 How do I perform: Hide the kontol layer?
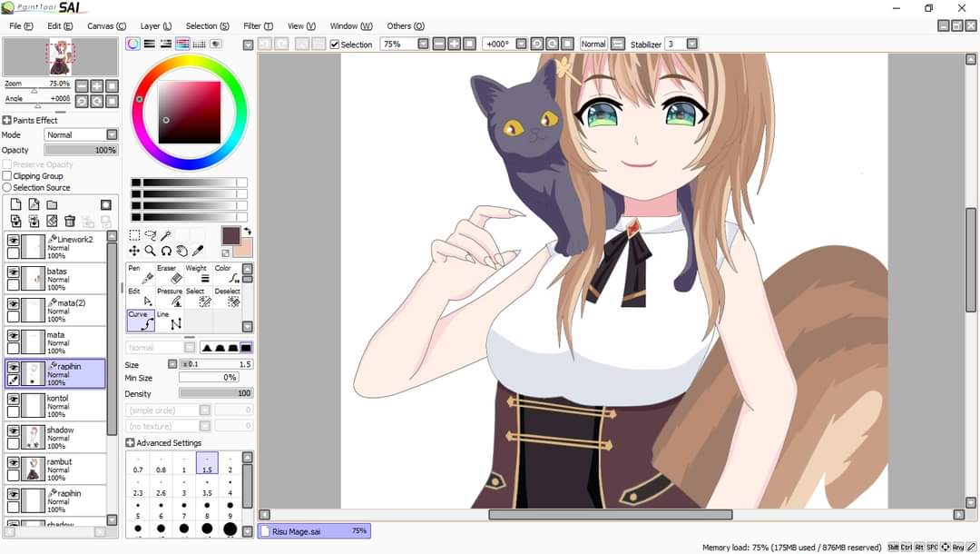point(13,399)
